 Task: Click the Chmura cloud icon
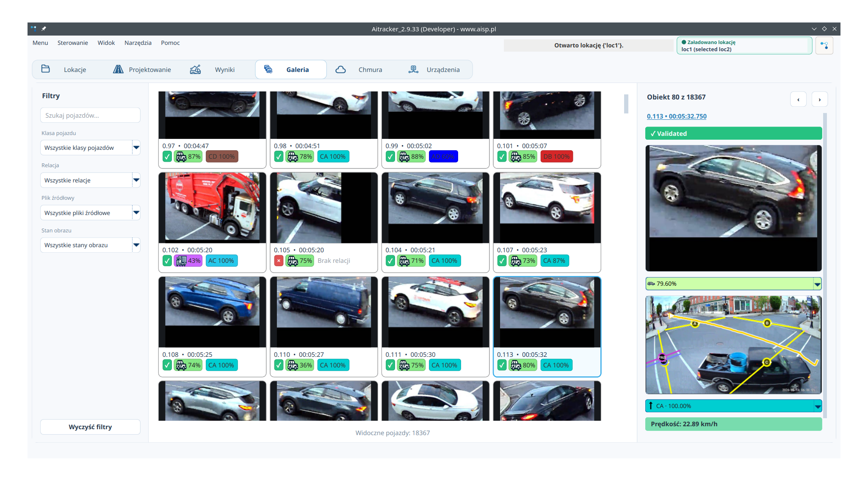pos(341,69)
